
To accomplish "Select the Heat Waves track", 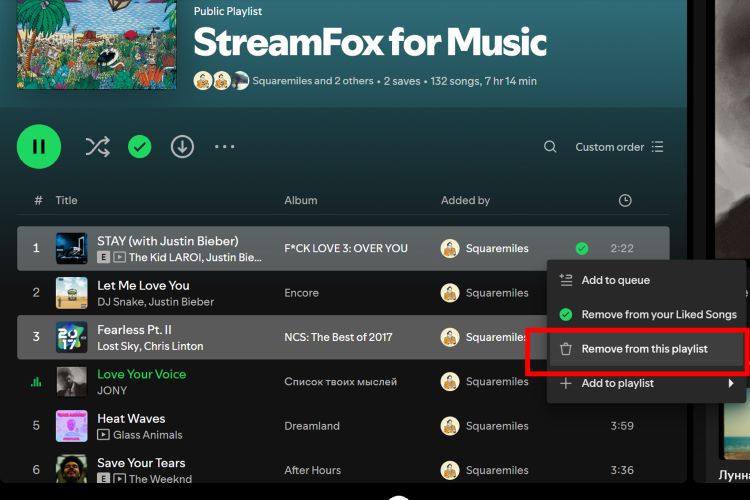I will coord(131,419).
